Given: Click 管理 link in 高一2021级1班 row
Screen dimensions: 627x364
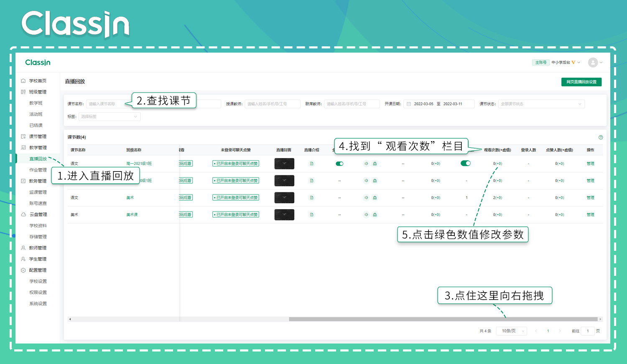Looking at the screenshot, I should [x=590, y=164].
